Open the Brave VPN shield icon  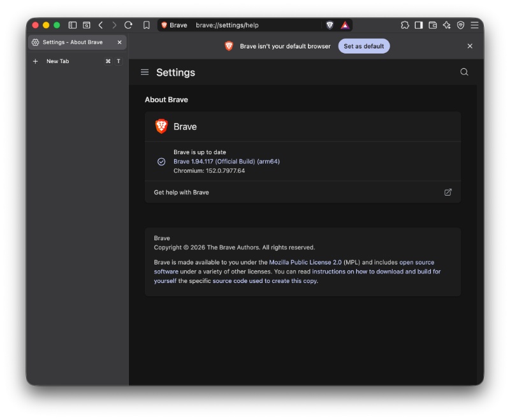460,25
